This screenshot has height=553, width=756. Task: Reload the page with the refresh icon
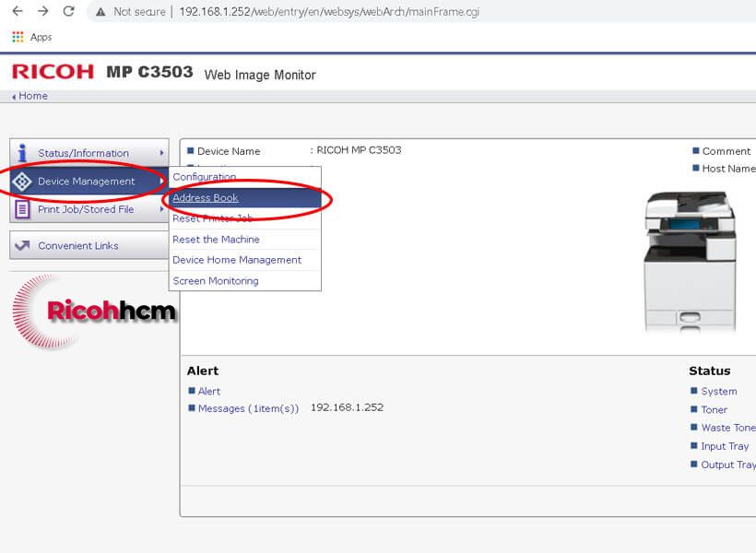click(66, 12)
